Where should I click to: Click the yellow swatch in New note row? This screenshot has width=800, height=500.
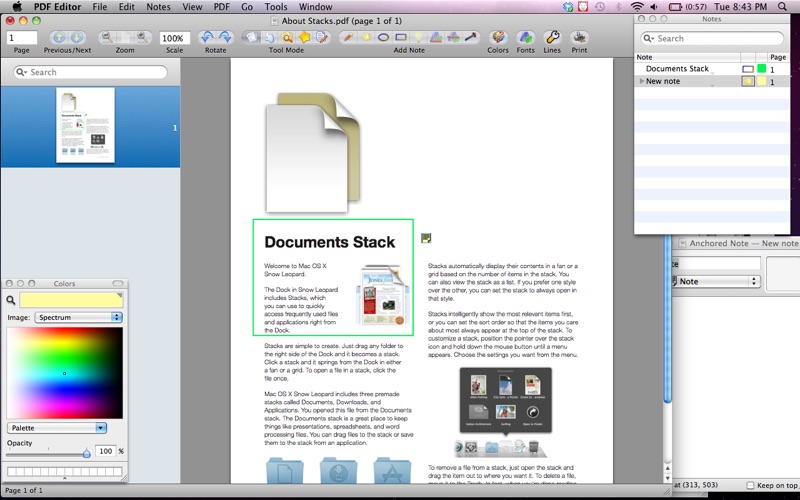[x=762, y=81]
